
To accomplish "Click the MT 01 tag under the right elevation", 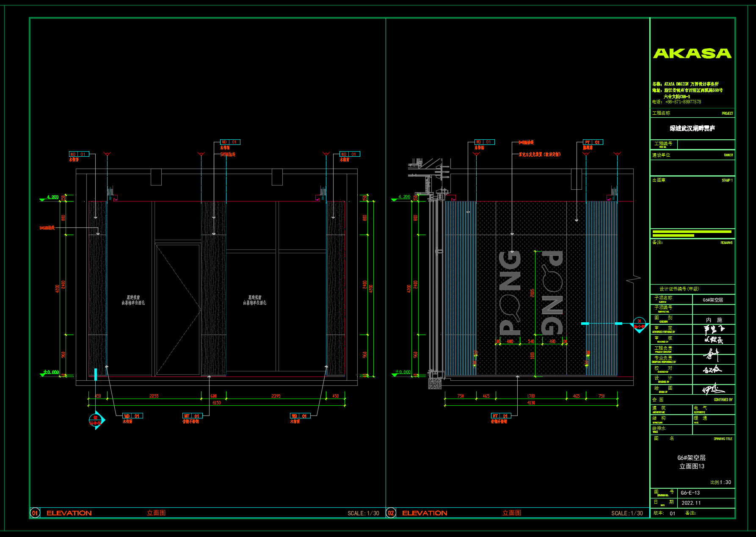I will pos(501,416).
